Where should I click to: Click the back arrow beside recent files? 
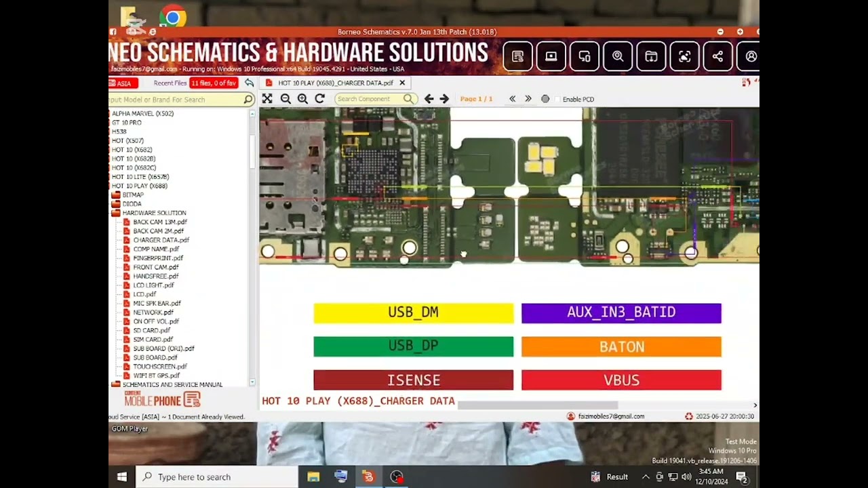click(249, 83)
